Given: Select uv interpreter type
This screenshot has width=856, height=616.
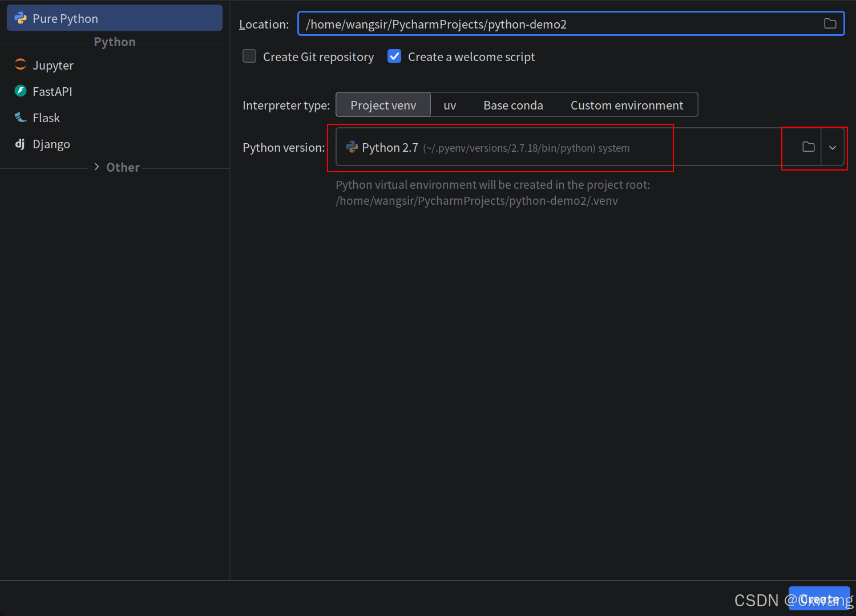Looking at the screenshot, I should (450, 105).
